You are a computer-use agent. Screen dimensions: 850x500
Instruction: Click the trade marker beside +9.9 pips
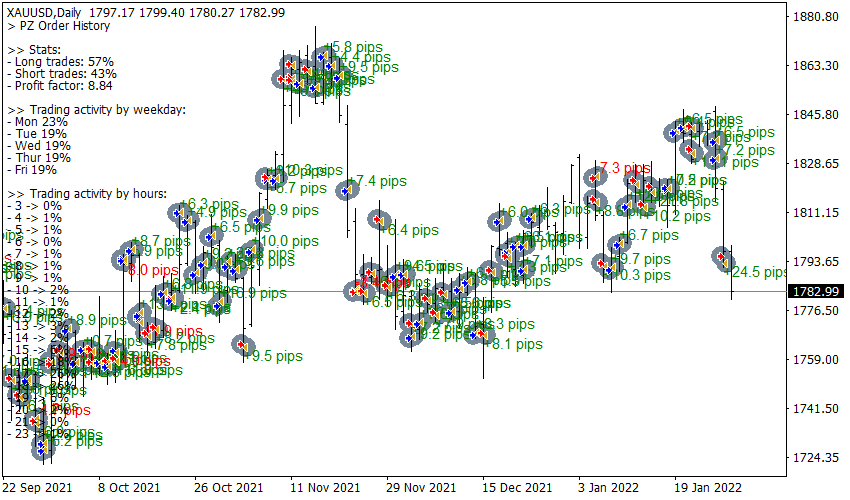coord(260,220)
